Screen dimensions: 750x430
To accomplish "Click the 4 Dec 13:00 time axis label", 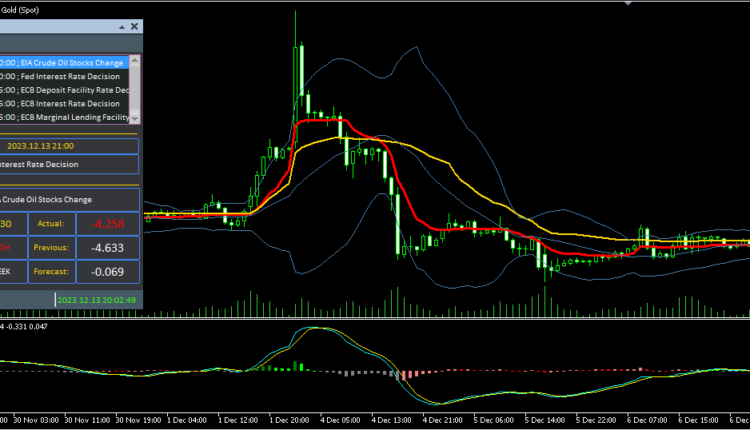I will [392, 421].
